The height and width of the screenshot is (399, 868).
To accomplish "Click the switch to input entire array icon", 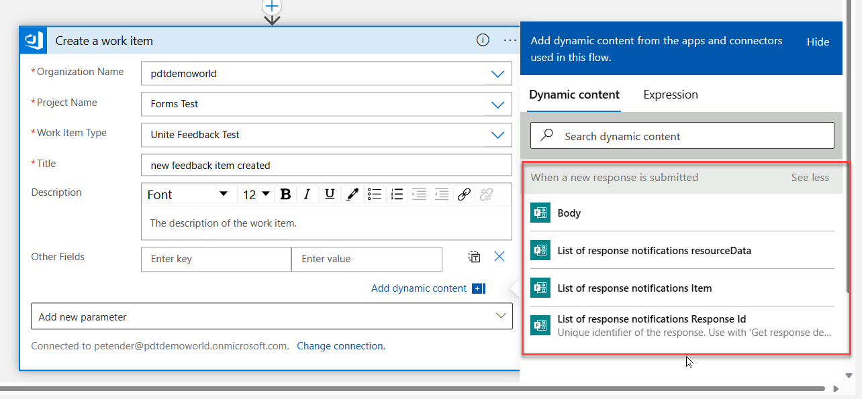I will (474, 257).
